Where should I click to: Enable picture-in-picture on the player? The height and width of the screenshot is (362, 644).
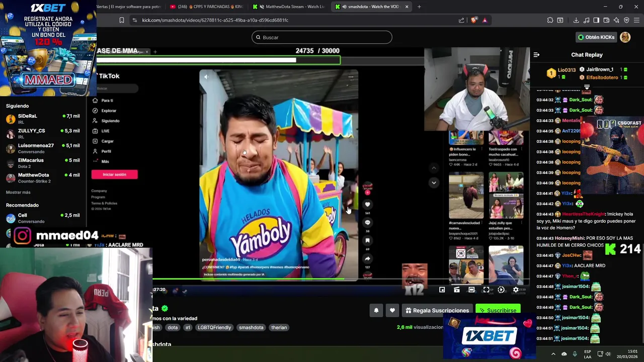(442, 290)
